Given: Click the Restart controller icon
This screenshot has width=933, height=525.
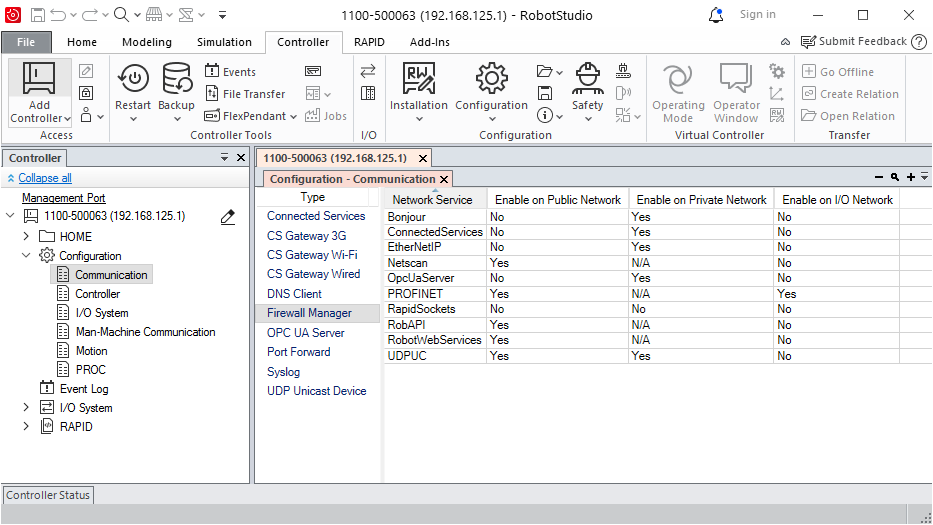Looking at the screenshot, I should pyautogui.click(x=133, y=79).
